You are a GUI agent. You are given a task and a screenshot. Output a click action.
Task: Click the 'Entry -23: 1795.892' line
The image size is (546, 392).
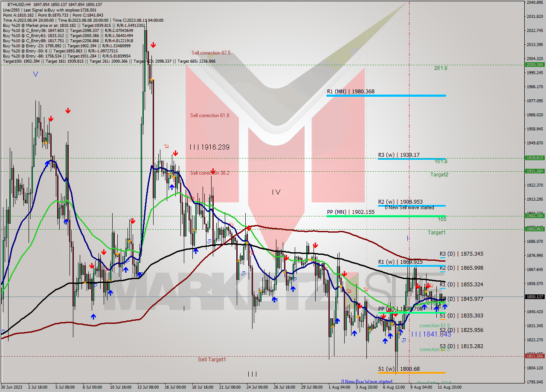(x=67, y=46)
